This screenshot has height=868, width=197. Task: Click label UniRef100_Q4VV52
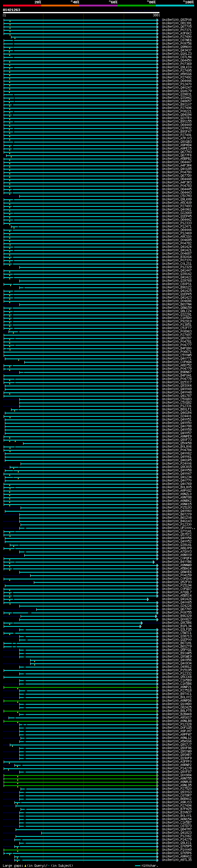point(176,542)
